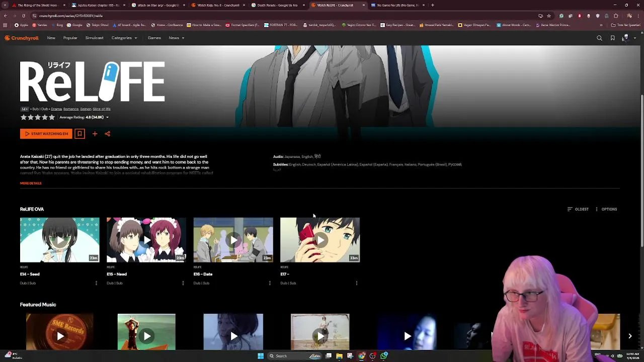Go to the New menu item
The image size is (644, 362).
pyautogui.click(x=51, y=38)
